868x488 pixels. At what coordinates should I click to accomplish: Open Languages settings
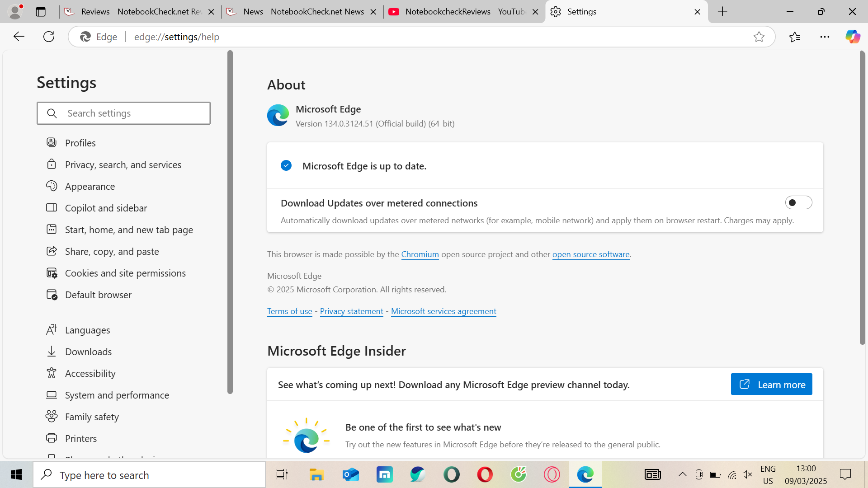pyautogui.click(x=87, y=330)
